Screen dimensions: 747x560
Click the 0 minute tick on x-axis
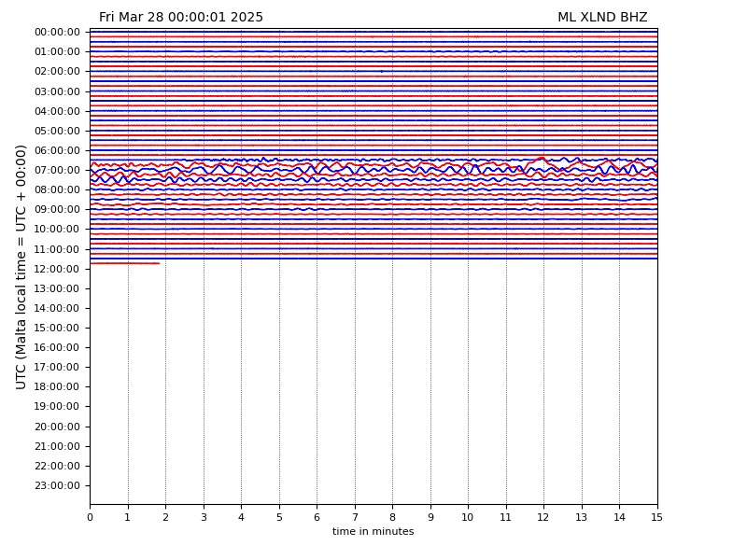coord(90,517)
